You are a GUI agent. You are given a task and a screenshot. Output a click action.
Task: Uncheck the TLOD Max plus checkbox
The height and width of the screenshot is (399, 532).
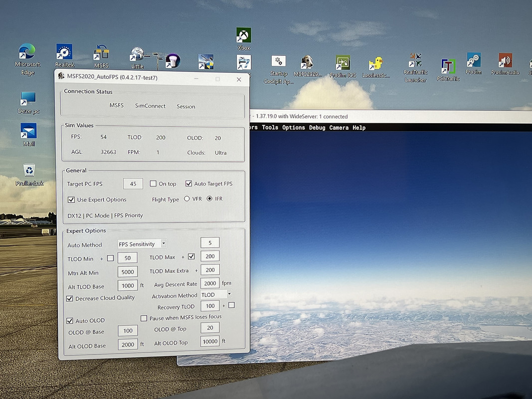pos(191,256)
